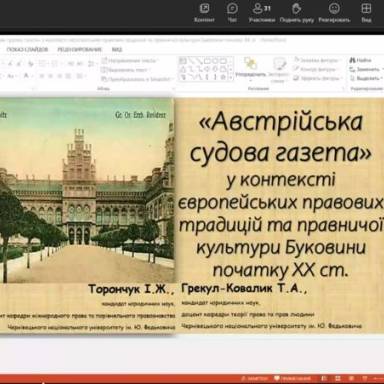
Task: Click Find in the Editing group
Action: tap(361, 60)
